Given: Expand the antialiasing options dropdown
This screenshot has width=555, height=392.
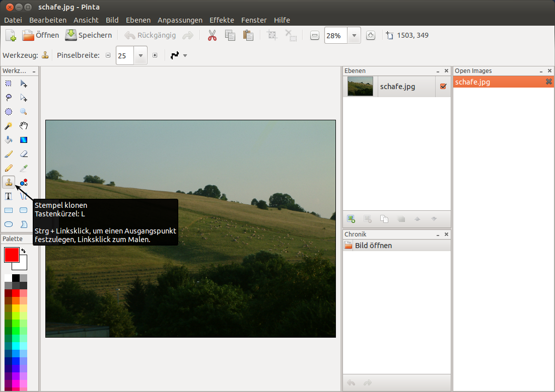Looking at the screenshot, I should click(x=185, y=56).
